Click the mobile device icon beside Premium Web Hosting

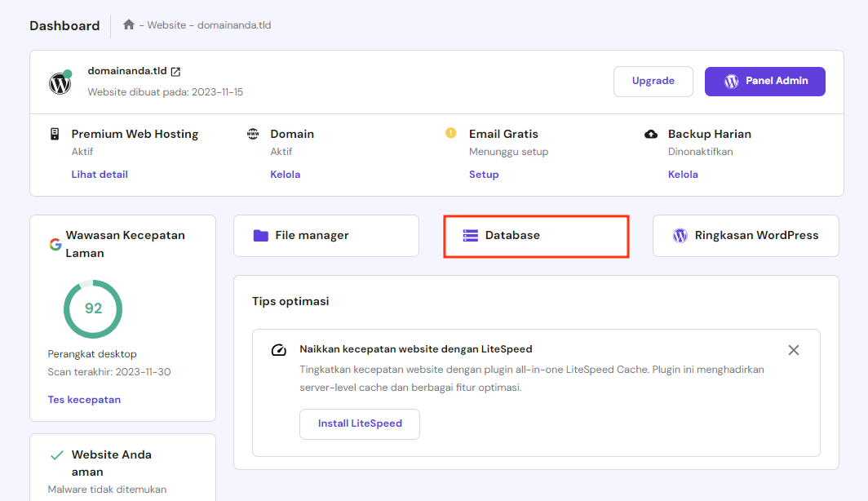54,134
